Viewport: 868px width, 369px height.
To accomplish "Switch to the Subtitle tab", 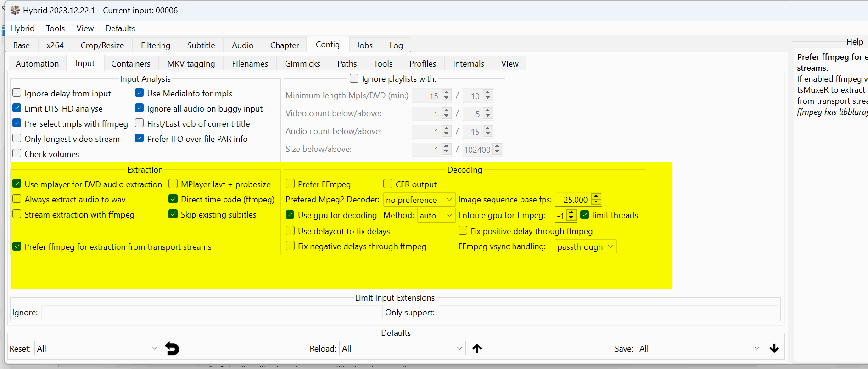I will click(x=201, y=45).
